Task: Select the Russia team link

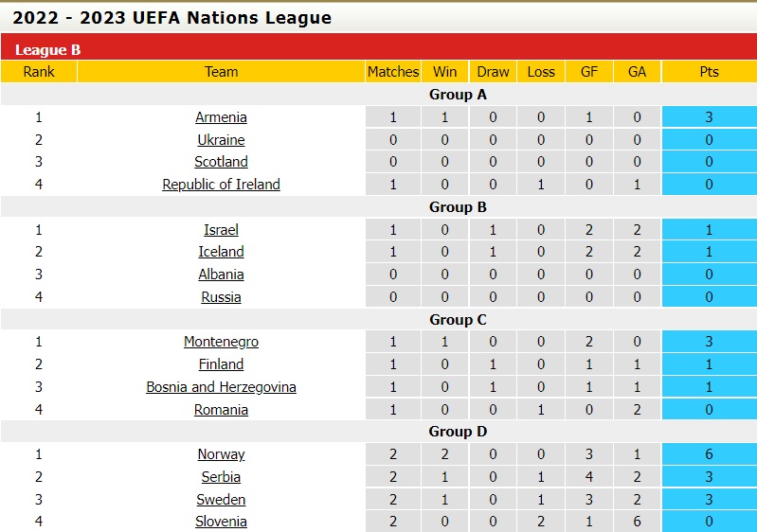Action: (221, 297)
